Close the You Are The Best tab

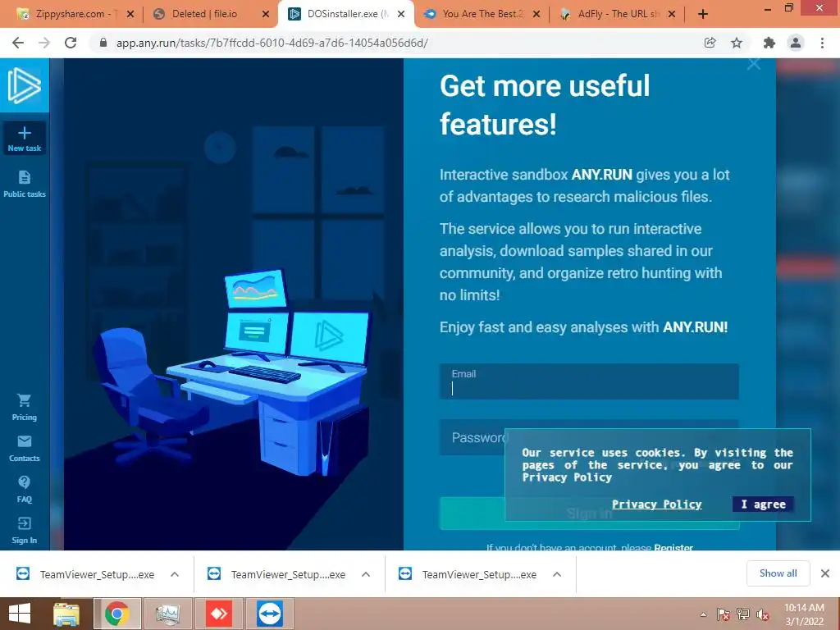pyautogui.click(x=536, y=15)
